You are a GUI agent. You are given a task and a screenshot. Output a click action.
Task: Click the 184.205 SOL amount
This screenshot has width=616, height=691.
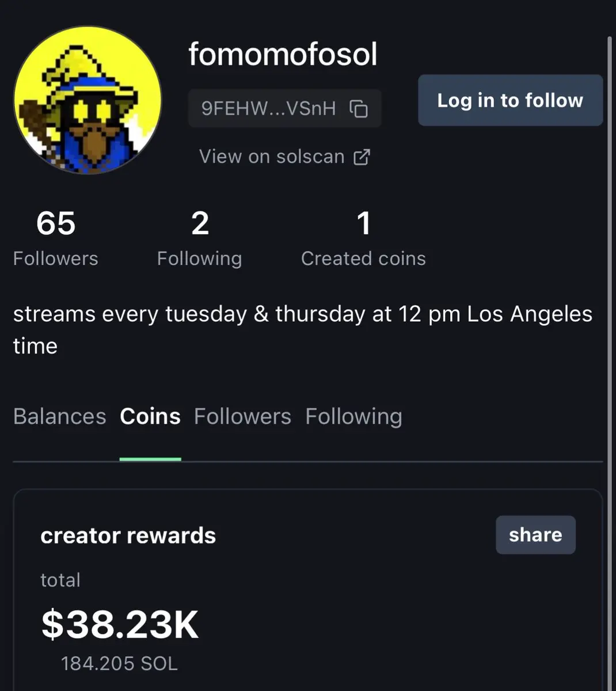coord(119,664)
